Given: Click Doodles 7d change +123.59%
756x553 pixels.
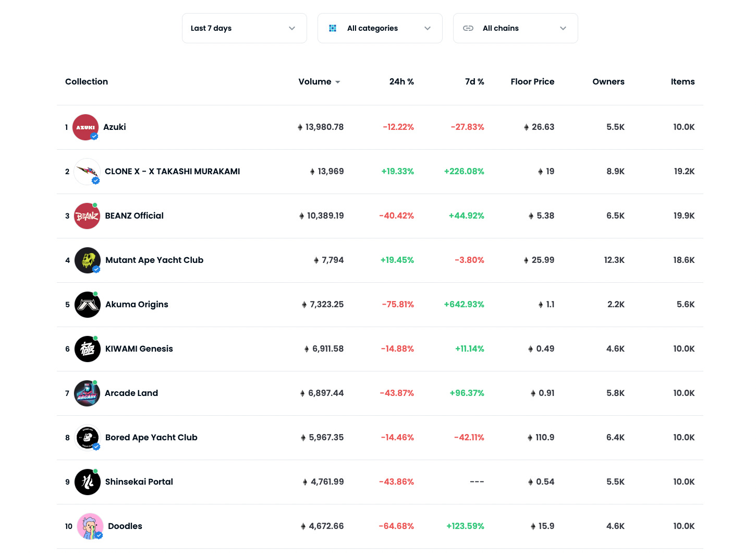Looking at the screenshot, I should click(465, 526).
